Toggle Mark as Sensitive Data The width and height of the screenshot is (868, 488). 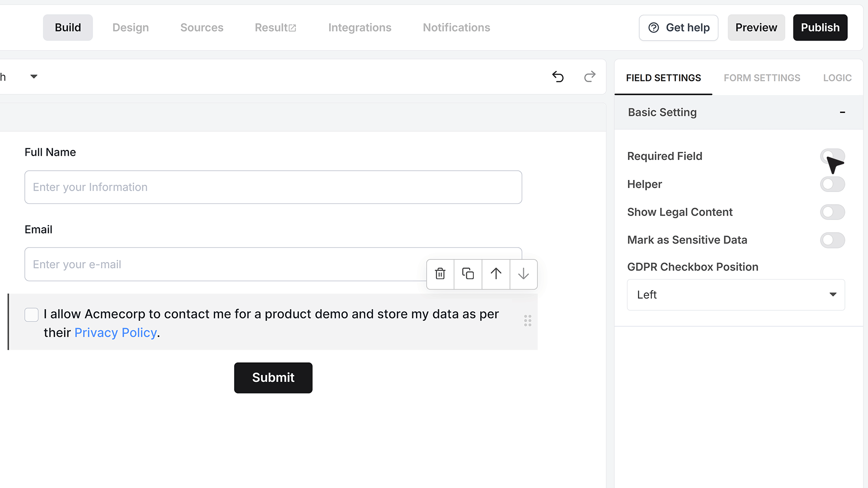coord(832,240)
